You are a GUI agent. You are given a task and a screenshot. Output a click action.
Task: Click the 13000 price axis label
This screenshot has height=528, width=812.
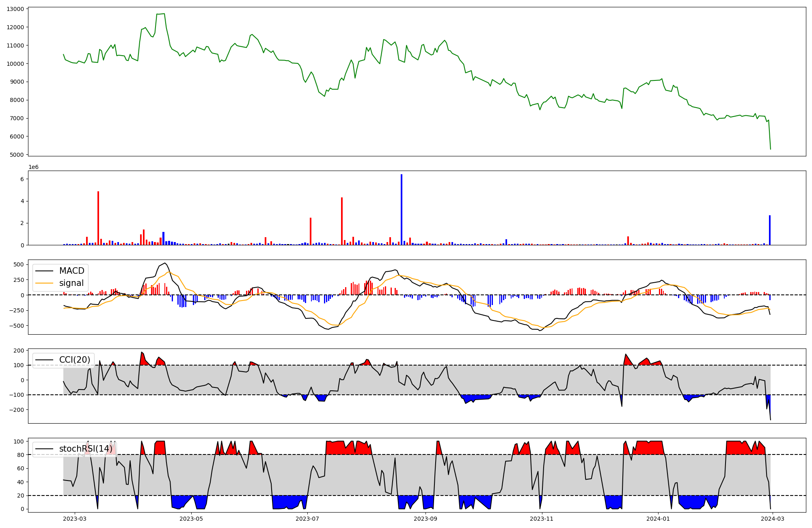(x=15, y=9)
